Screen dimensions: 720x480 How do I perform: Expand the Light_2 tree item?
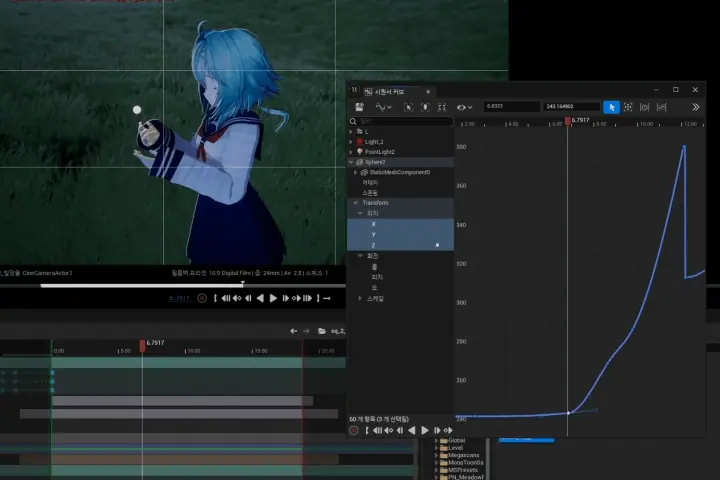[x=351, y=142]
